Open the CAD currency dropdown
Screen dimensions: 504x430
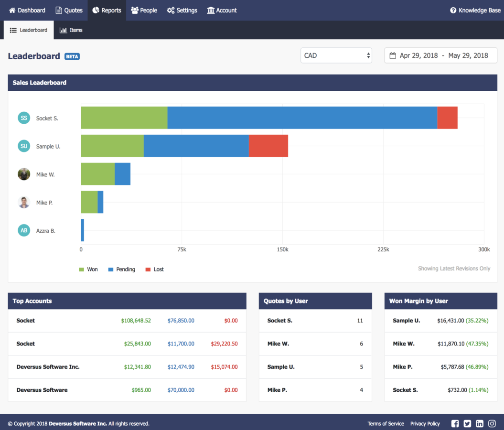(336, 55)
